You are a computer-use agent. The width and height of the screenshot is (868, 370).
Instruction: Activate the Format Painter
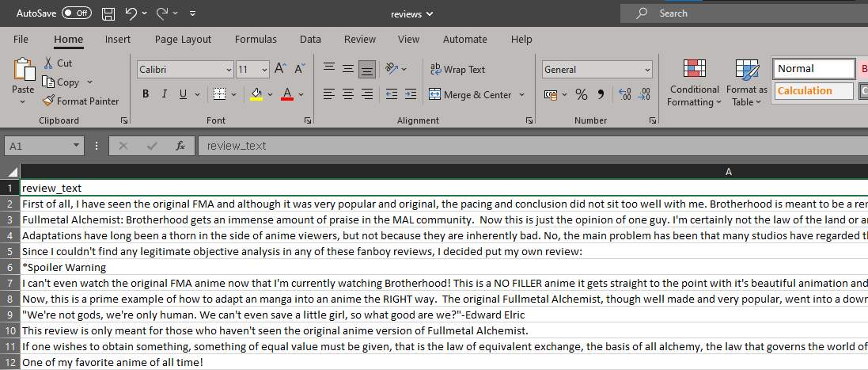pyautogui.click(x=81, y=101)
